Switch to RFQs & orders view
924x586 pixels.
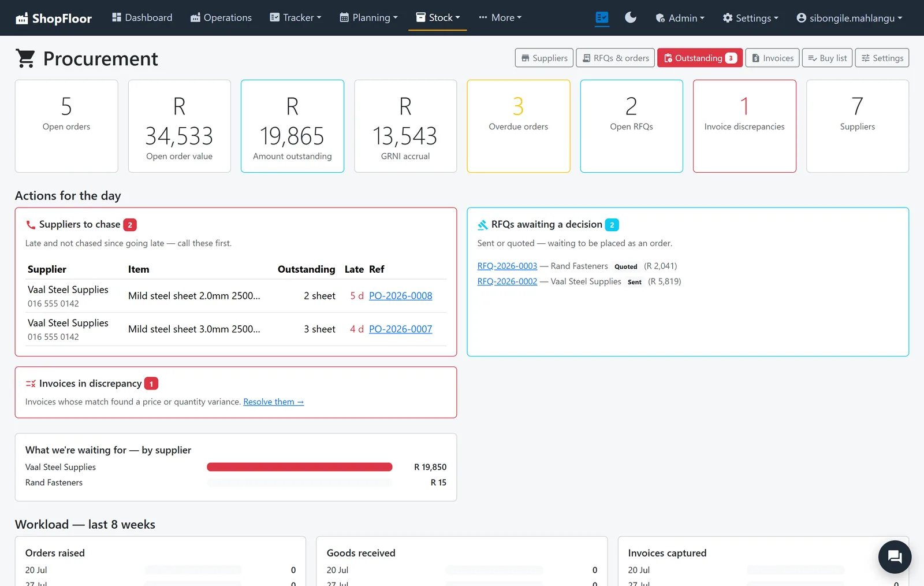tap(616, 58)
